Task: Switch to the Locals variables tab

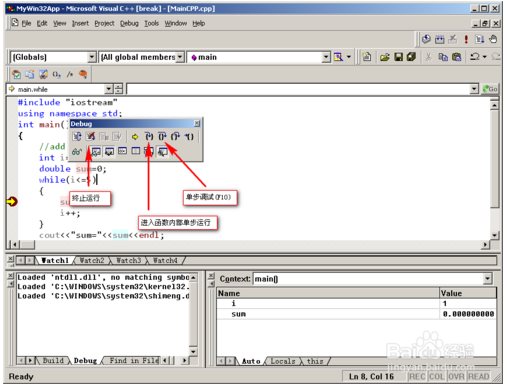Action: point(283,361)
